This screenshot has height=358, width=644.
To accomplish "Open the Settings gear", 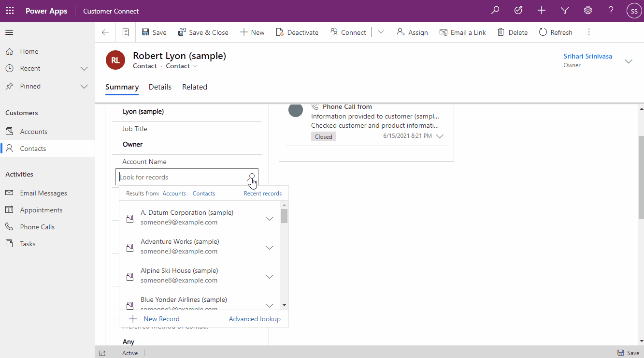I will coord(587,11).
